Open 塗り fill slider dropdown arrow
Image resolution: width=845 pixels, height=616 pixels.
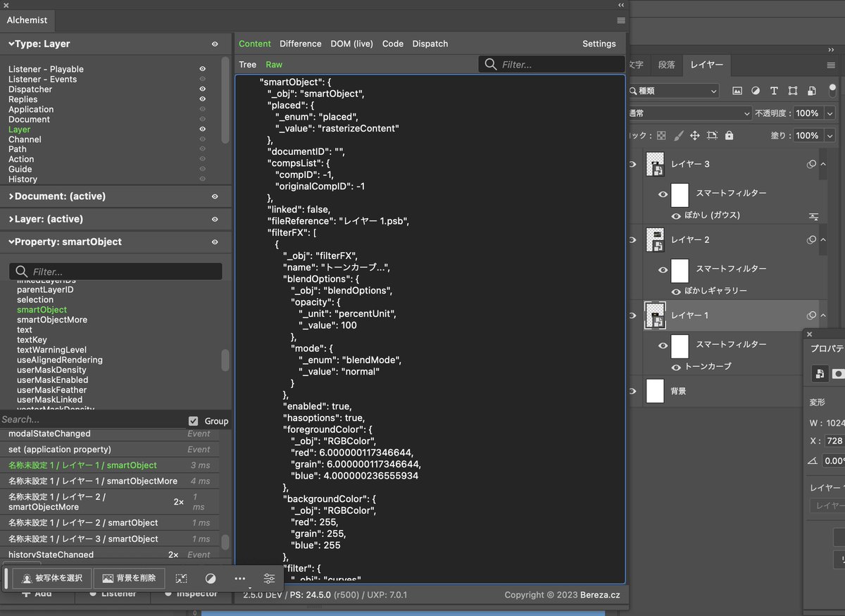click(x=830, y=135)
